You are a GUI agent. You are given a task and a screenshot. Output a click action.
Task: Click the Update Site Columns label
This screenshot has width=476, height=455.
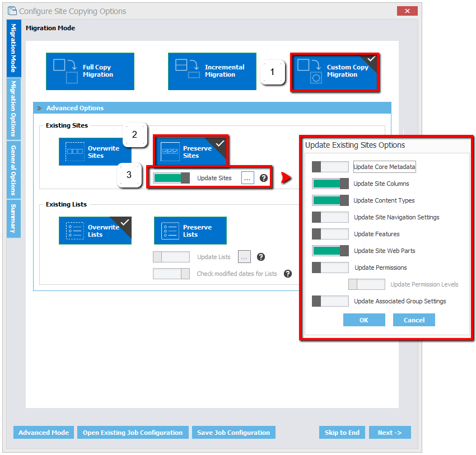[381, 184]
